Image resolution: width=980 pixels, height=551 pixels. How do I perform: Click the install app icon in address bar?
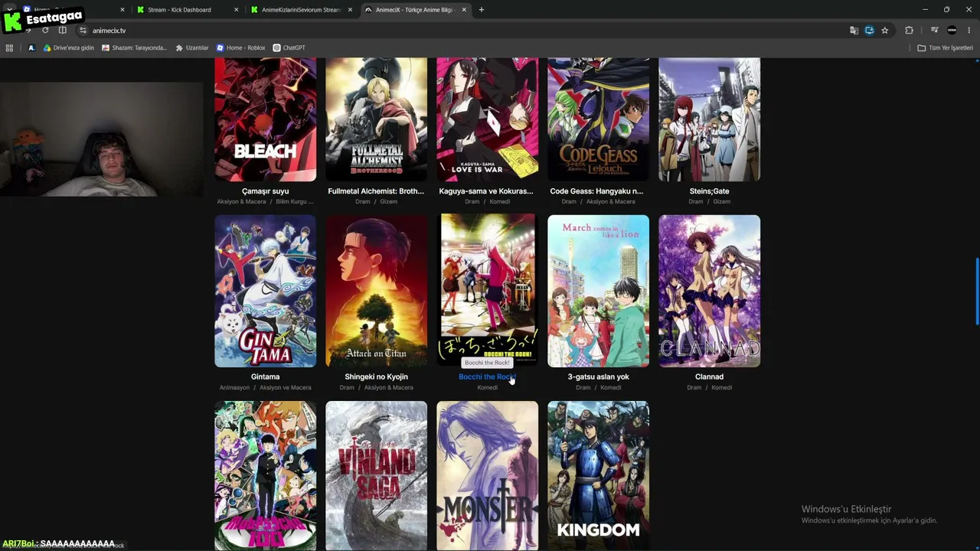click(869, 31)
